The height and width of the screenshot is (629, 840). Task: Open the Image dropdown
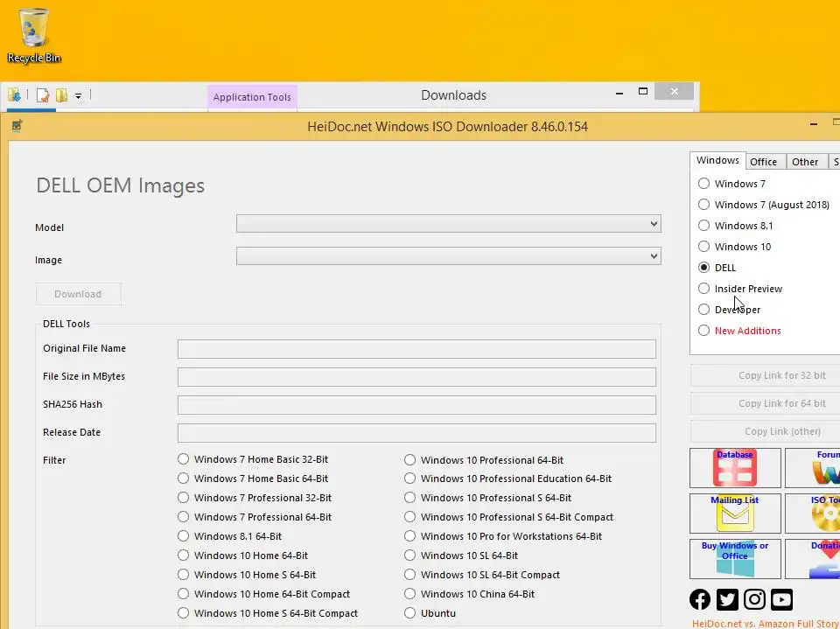pos(448,256)
